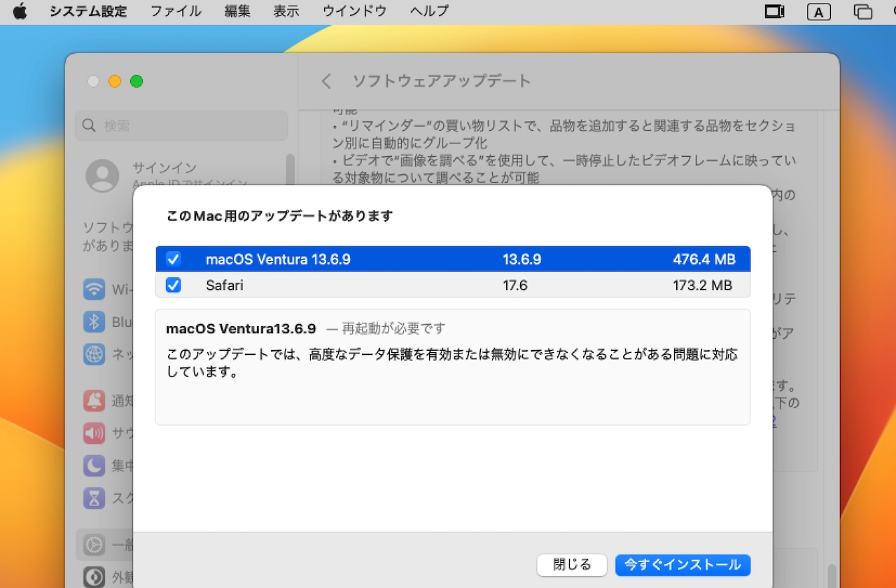Open the システム設定 menu

pyautogui.click(x=88, y=11)
